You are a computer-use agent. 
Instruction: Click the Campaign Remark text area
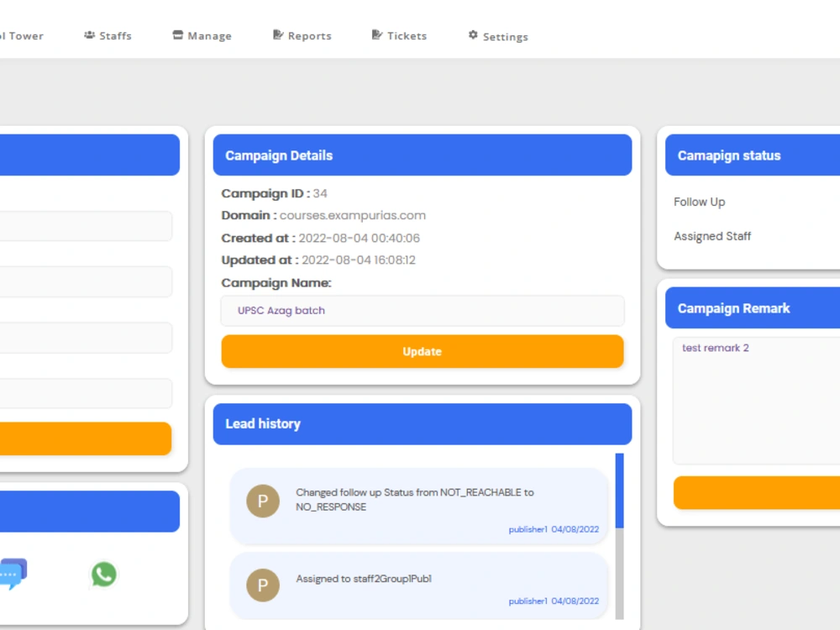[757, 400]
